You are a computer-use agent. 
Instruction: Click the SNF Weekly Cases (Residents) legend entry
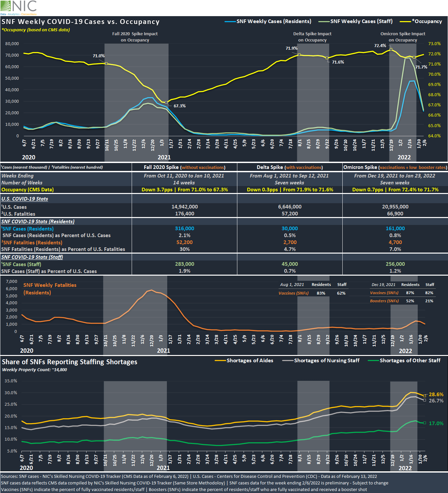click(268, 21)
